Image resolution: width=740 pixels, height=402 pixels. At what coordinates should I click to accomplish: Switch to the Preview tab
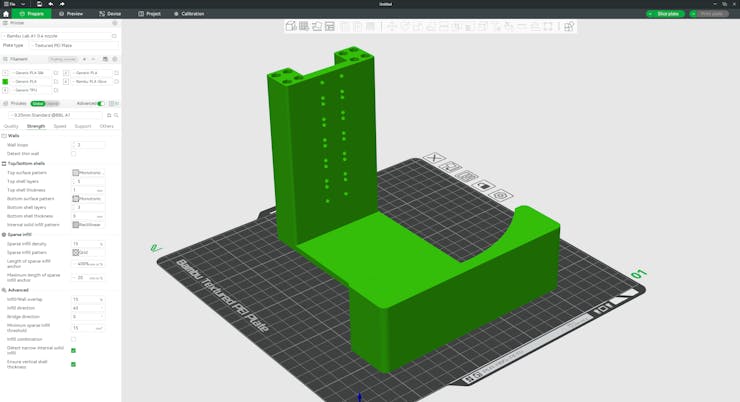(x=71, y=14)
